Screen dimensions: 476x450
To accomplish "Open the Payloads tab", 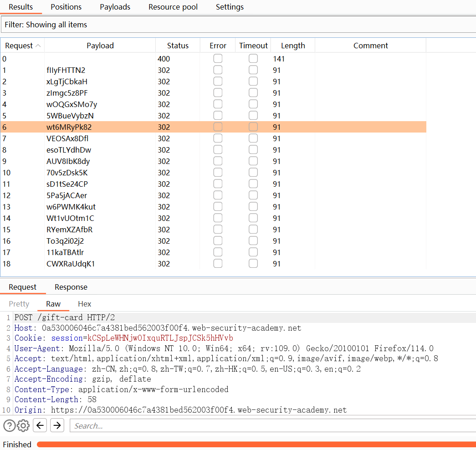I will pyautogui.click(x=115, y=7).
